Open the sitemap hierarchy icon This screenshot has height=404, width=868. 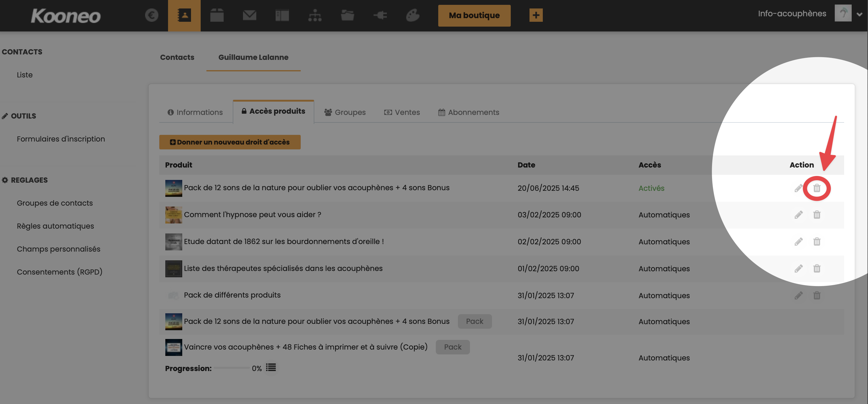tap(315, 15)
